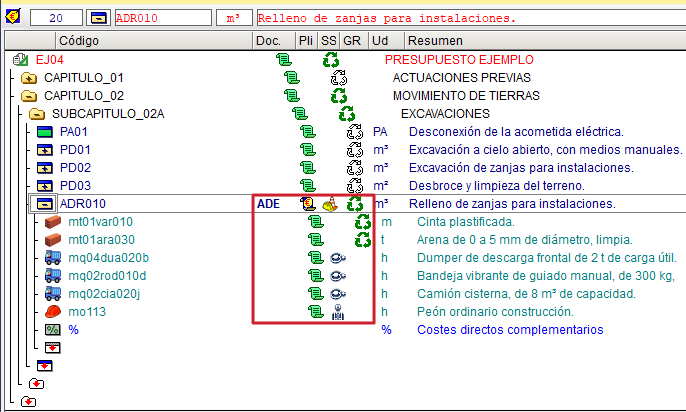Click the safety goggles icon in mq02rod010d row
The width and height of the screenshot is (686, 412).
338,276
